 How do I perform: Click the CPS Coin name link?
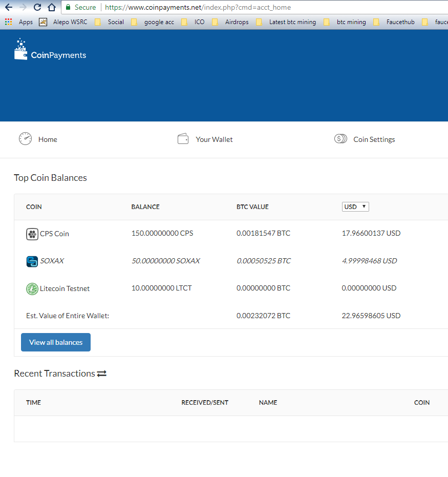click(x=54, y=234)
